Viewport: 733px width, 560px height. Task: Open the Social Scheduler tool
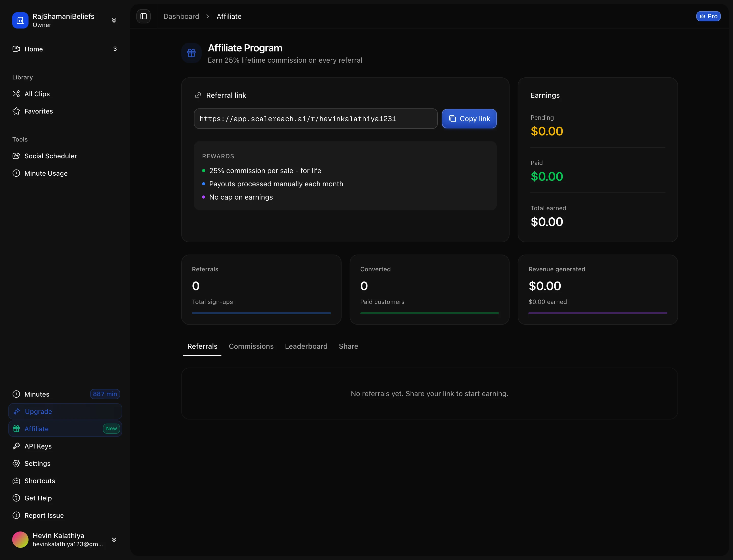[65, 156]
